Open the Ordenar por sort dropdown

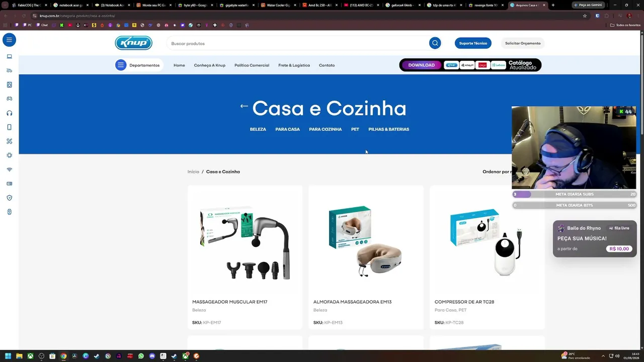coord(497,172)
